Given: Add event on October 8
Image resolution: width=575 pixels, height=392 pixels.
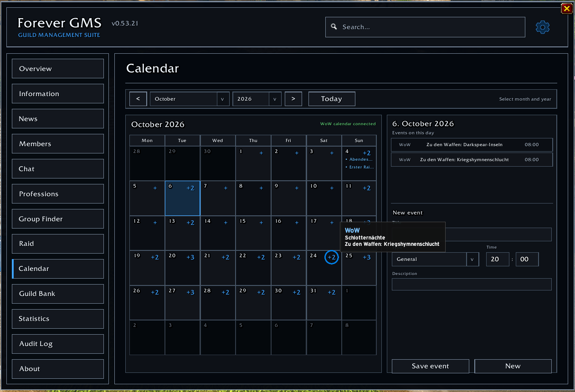Looking at the screenshot, I should tap(261, 188).
